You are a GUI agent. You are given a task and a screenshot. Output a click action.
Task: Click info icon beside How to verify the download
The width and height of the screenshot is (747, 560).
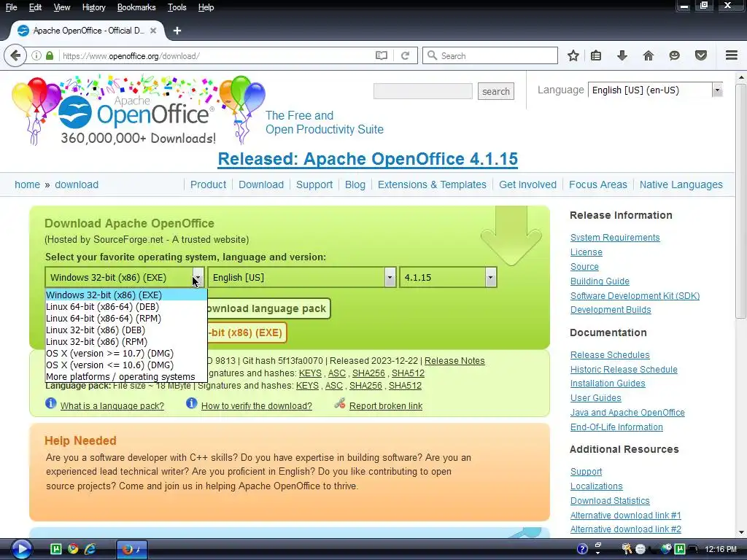192,403
